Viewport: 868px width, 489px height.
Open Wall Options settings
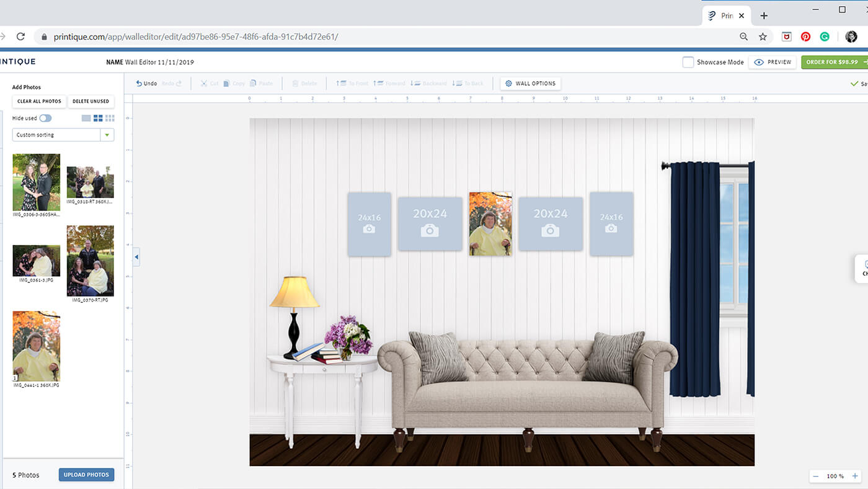tap(531, 83)
